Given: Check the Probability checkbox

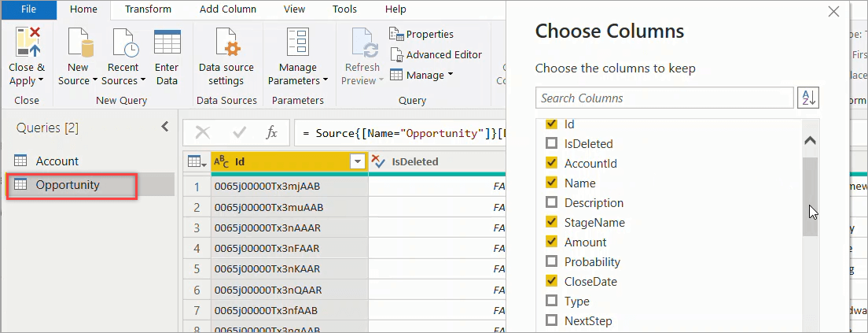Looking at the screenshot, I should tap(551, 261).
